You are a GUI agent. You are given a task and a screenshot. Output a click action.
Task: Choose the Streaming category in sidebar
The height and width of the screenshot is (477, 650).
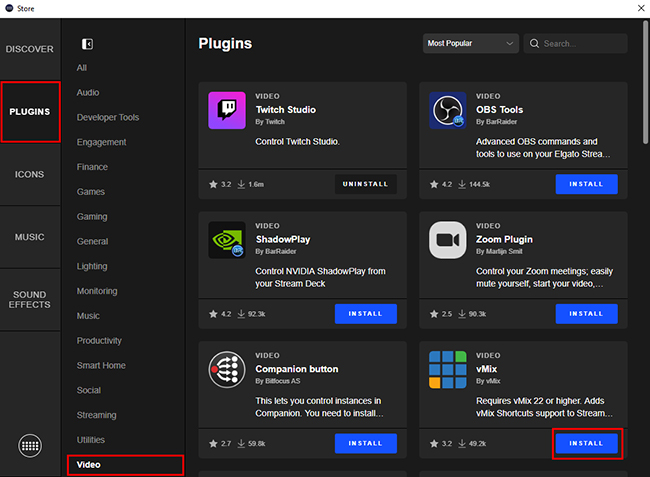[96, 415]
